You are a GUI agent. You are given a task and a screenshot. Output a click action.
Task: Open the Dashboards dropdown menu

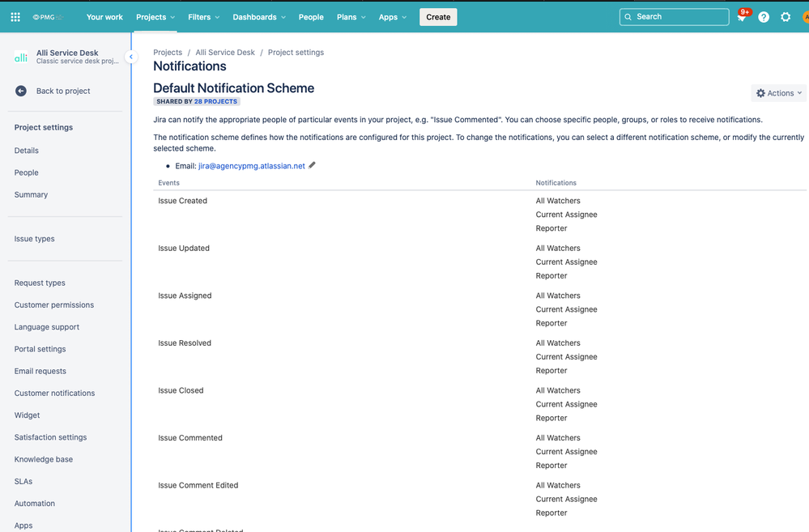259,17
